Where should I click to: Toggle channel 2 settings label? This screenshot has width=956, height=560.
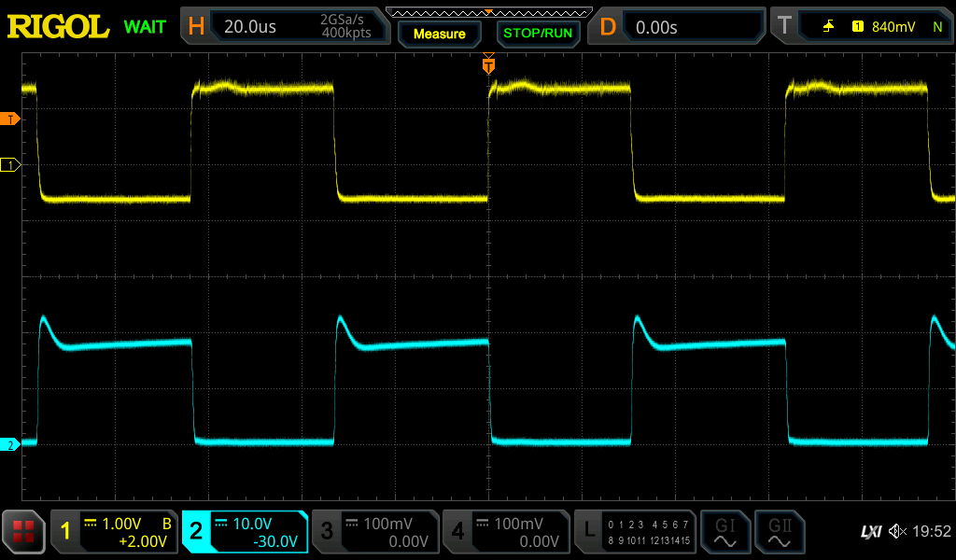click(x=245, y=531)
